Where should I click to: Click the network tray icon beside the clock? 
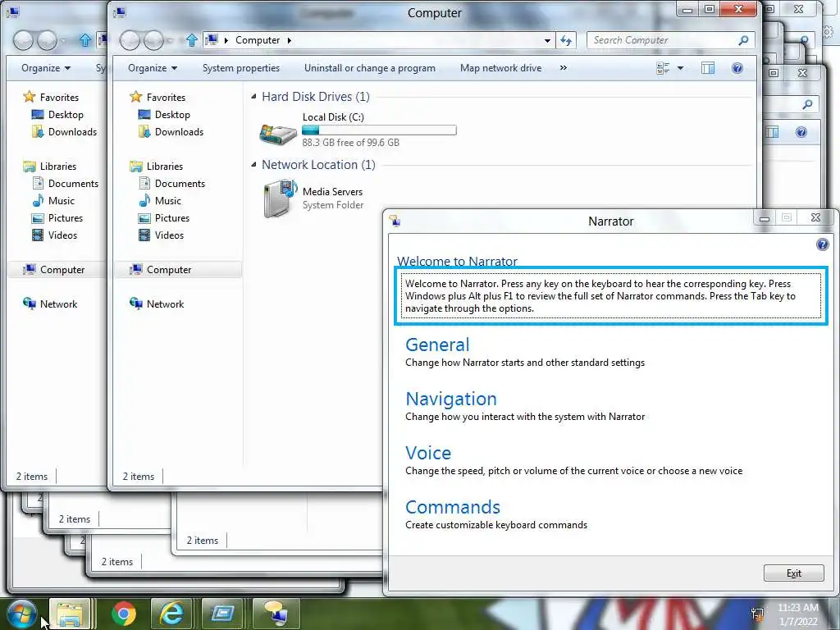click(x=757, y=614)
